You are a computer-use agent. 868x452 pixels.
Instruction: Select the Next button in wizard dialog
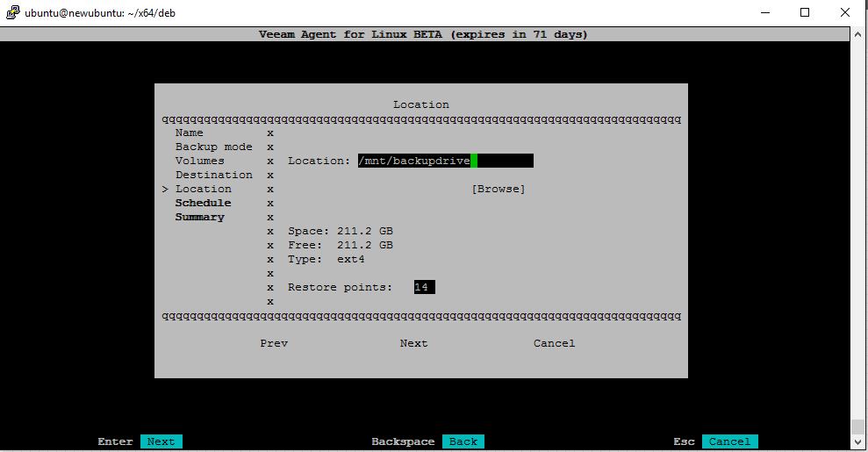pos(414,343)
